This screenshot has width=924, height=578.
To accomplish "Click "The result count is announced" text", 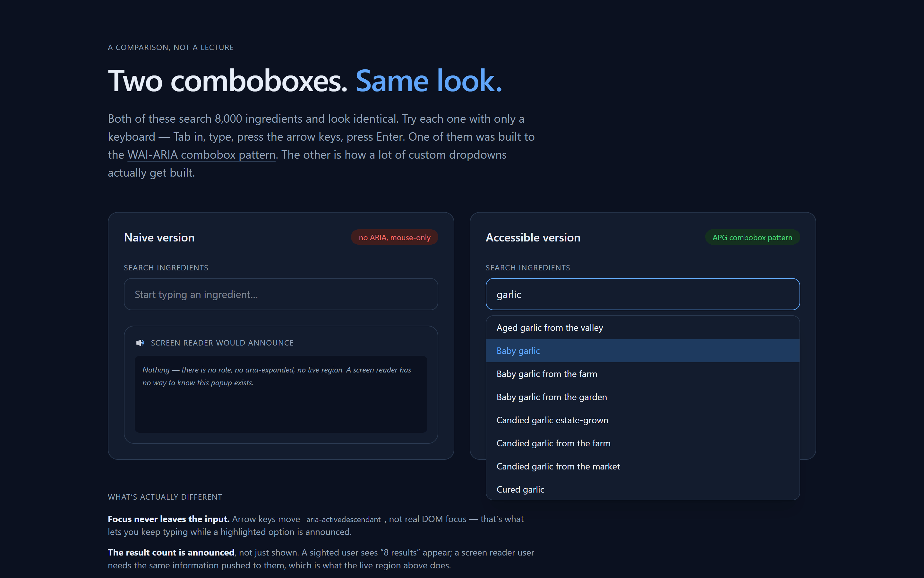I will tap(171, 552).
